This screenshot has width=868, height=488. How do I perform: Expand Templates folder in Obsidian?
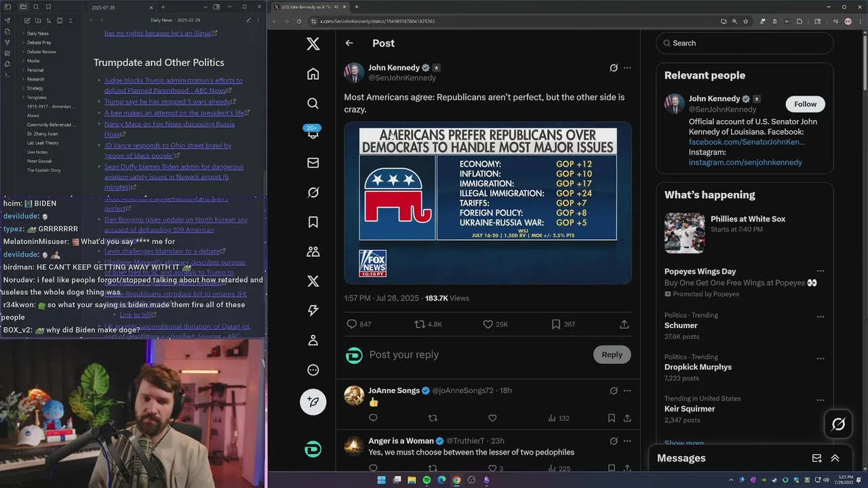pyautogui.click(x=22, y=98)
